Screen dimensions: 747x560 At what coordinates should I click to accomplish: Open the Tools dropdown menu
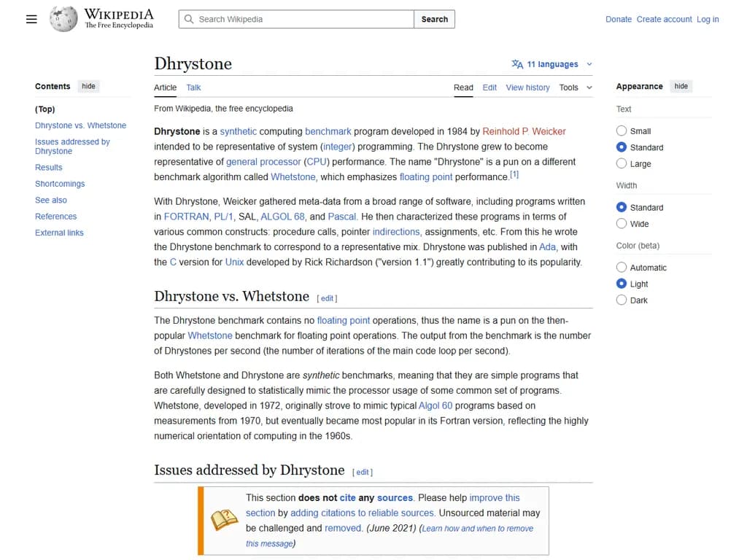tap(576, 87)
